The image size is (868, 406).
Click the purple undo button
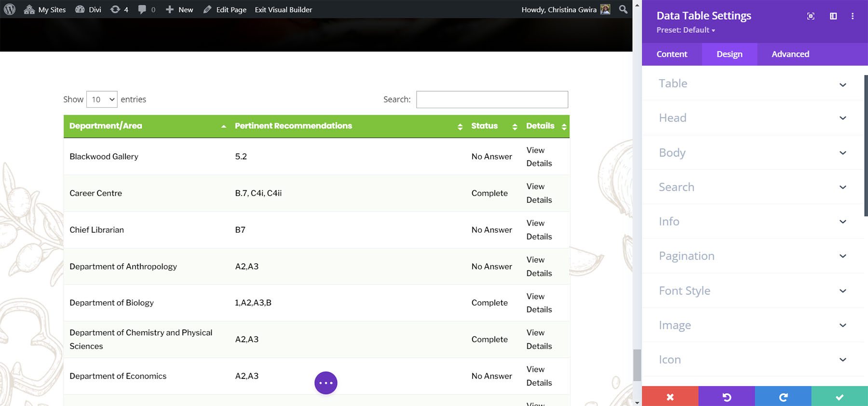coord(727,396)
